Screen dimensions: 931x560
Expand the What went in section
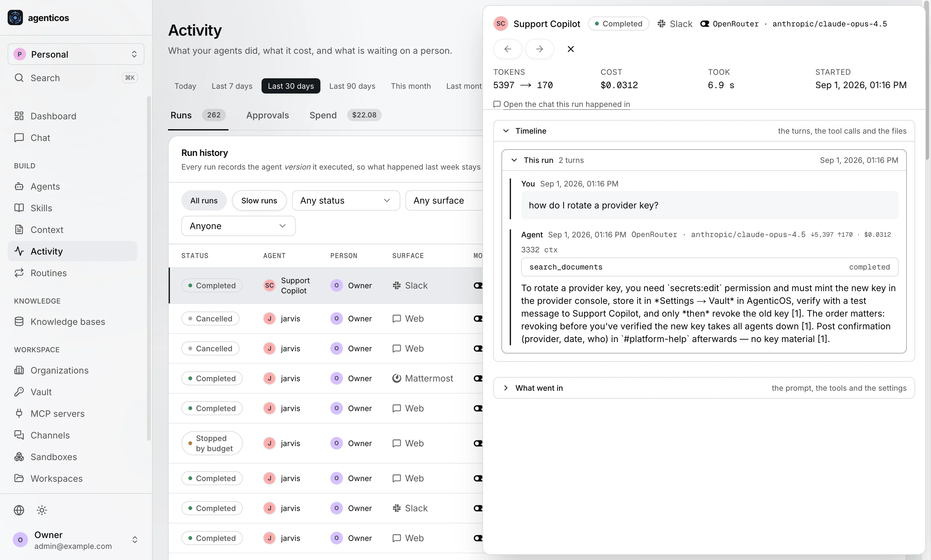704,388
